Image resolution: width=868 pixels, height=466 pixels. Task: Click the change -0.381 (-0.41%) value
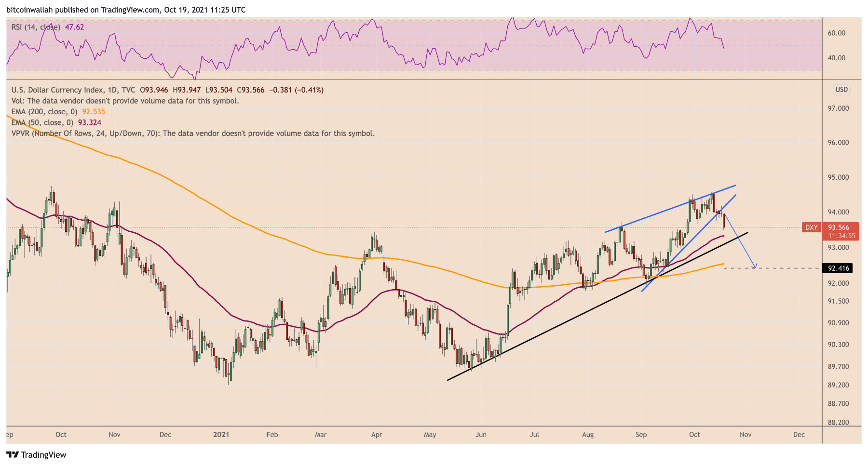[x=296, y=90]
